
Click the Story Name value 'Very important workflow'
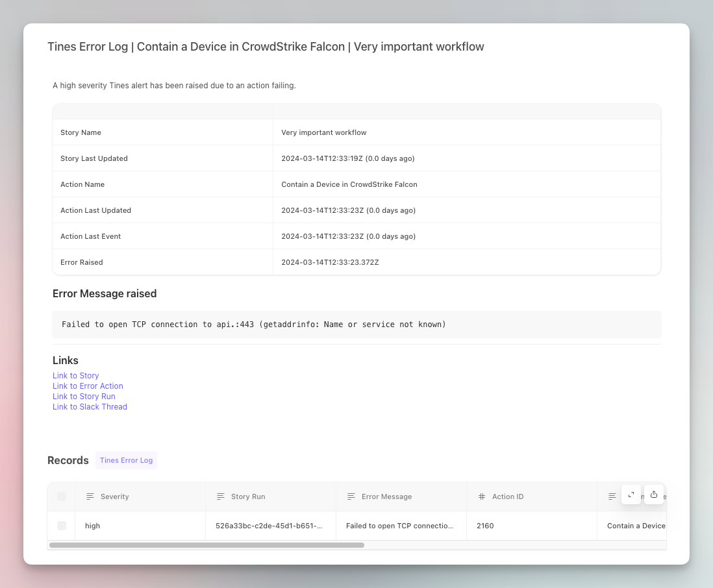coord(324,132)
